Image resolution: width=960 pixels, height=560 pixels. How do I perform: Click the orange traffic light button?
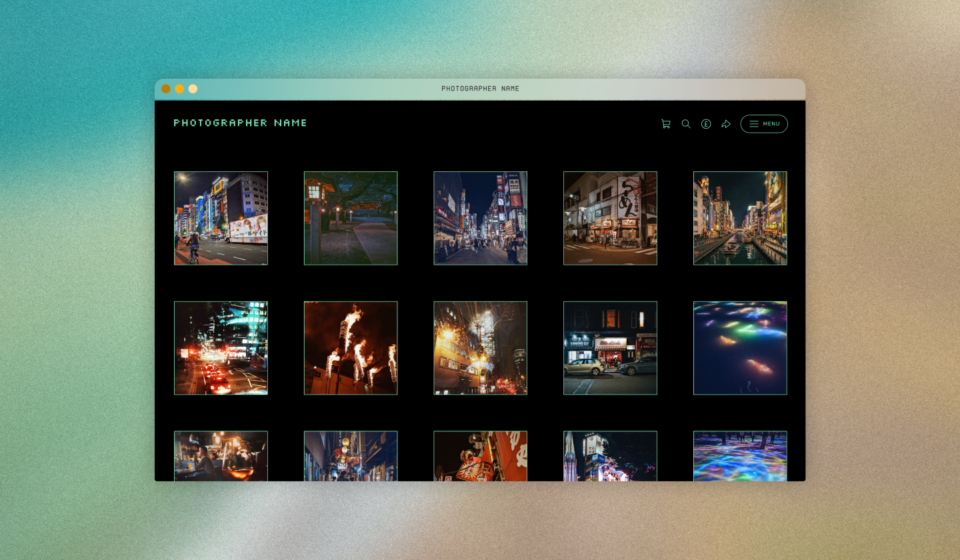[165, 88]
